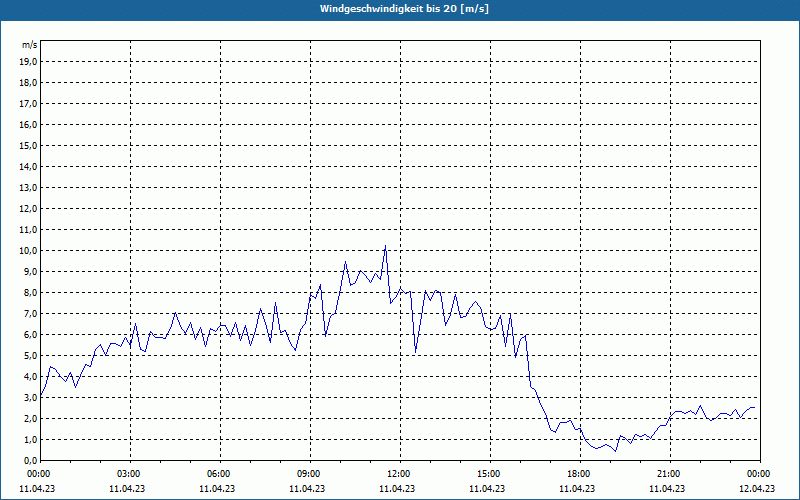Click the wind speed peak just above 10 m/s

[x=385, y=246]
